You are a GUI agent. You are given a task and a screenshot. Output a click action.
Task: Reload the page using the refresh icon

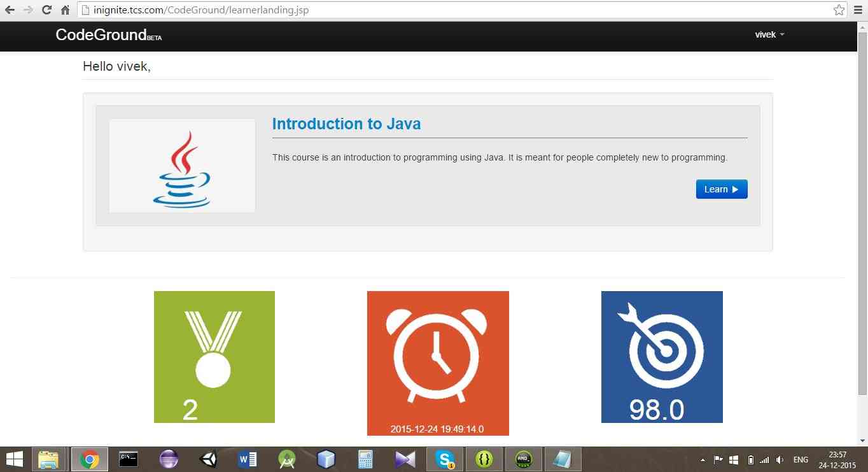coord(46,10)
